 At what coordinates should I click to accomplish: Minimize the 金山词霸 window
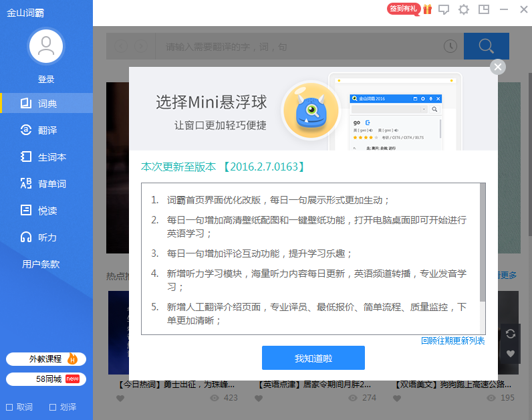[x=504, y=9]
